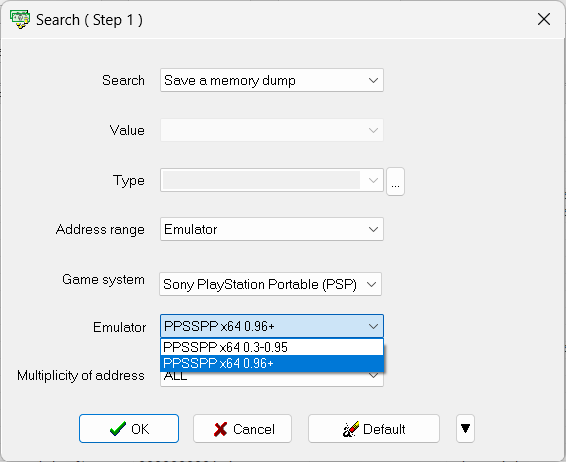Expand the Game system combo box
This screenshot has height=462, width=566.
(270, 284)
